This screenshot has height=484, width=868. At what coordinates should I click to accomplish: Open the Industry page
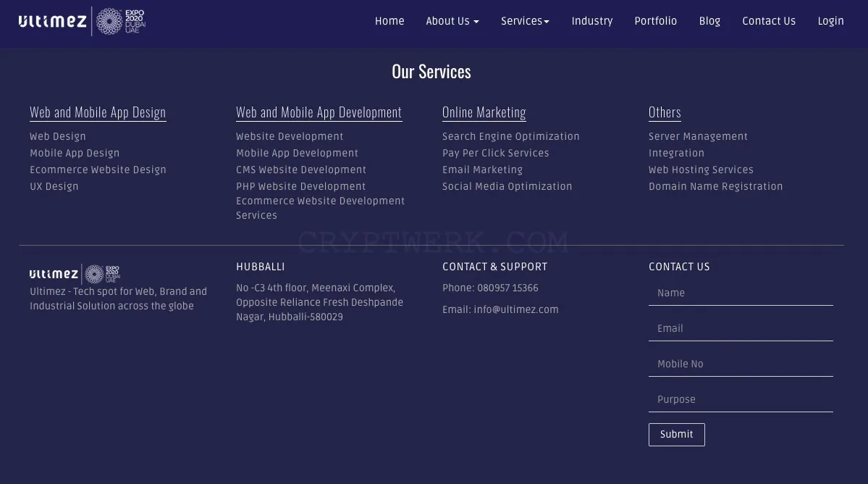pyautogui.click(x=591, y=21)
